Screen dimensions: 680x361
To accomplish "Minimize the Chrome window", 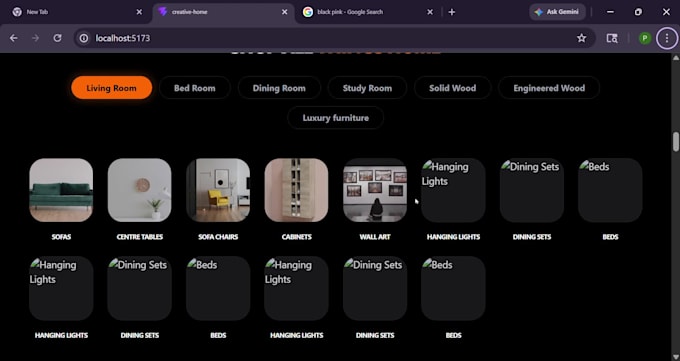I will pyautogui.click(x=610, y=12).
